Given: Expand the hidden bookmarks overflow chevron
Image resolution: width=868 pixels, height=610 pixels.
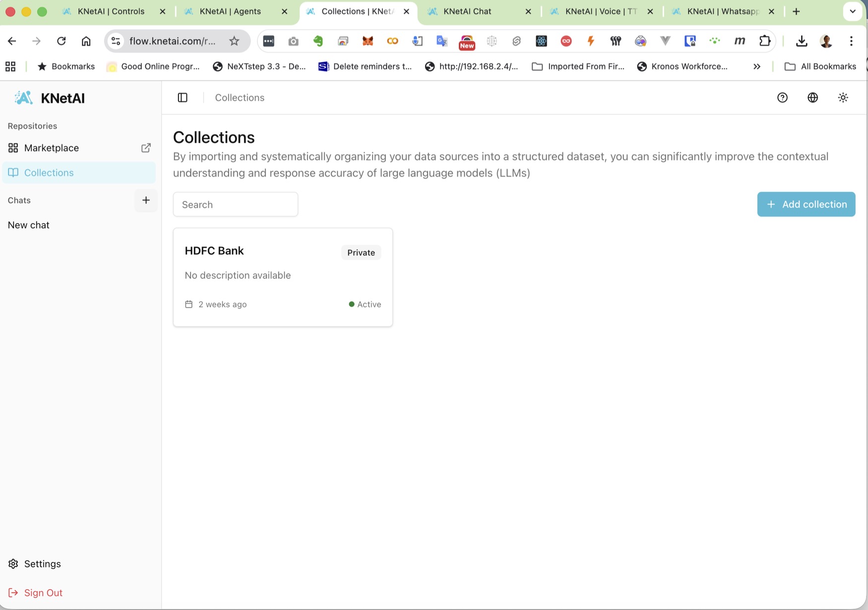Looking at the screenshot, I should tap(757, 66).
